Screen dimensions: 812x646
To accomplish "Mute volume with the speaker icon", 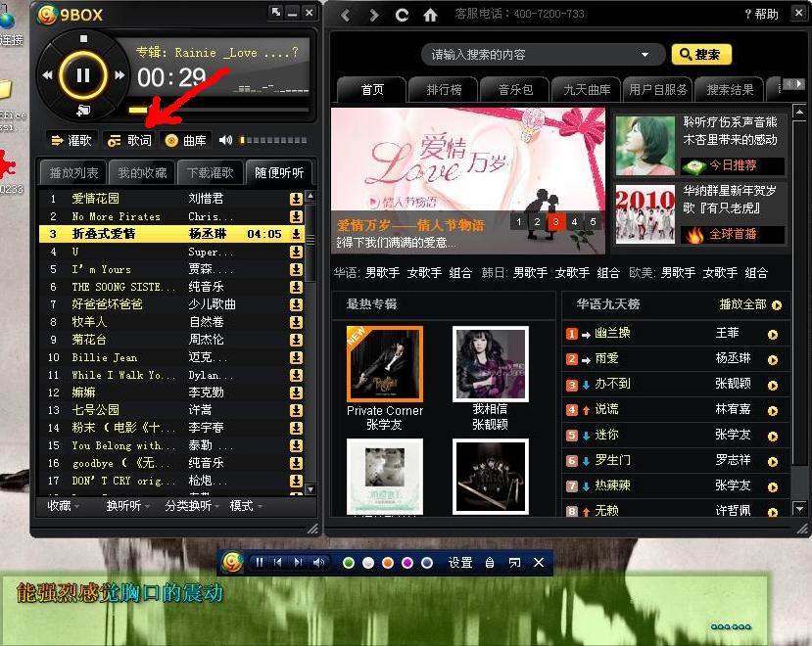I will click(x=226, y=140).
